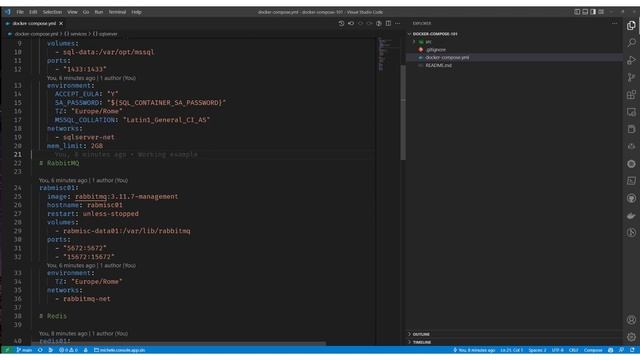Click Split Editor Right icon
This screenshot has width=640, height=360.
(388, 24)
